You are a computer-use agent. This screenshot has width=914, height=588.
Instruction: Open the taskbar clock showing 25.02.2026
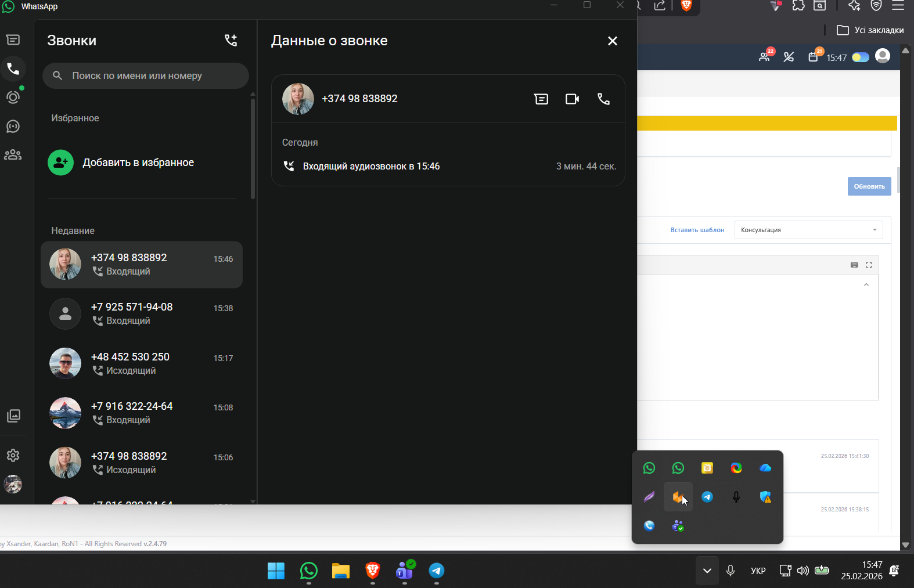(862, 571)
